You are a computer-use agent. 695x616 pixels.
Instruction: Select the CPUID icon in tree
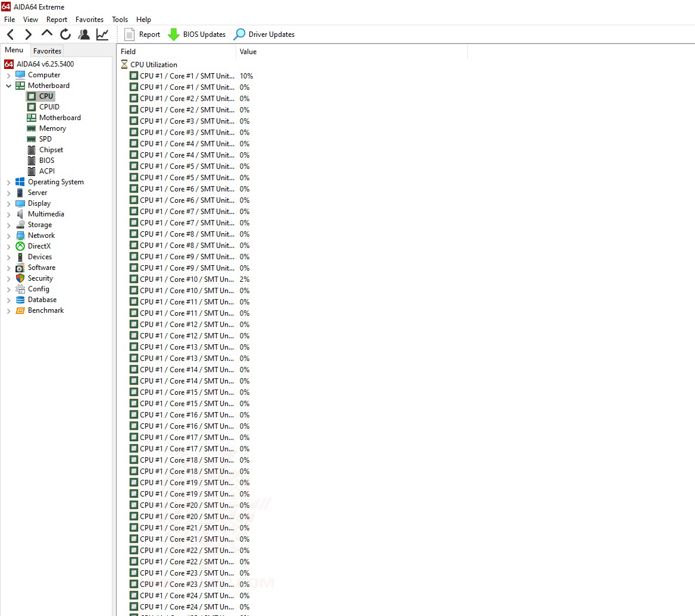click(32, 106)
